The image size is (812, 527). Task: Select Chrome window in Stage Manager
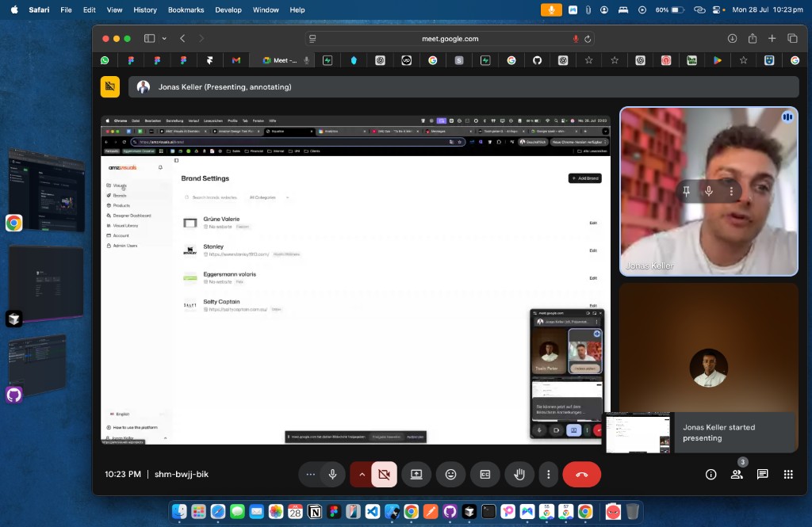click(46, 189)
